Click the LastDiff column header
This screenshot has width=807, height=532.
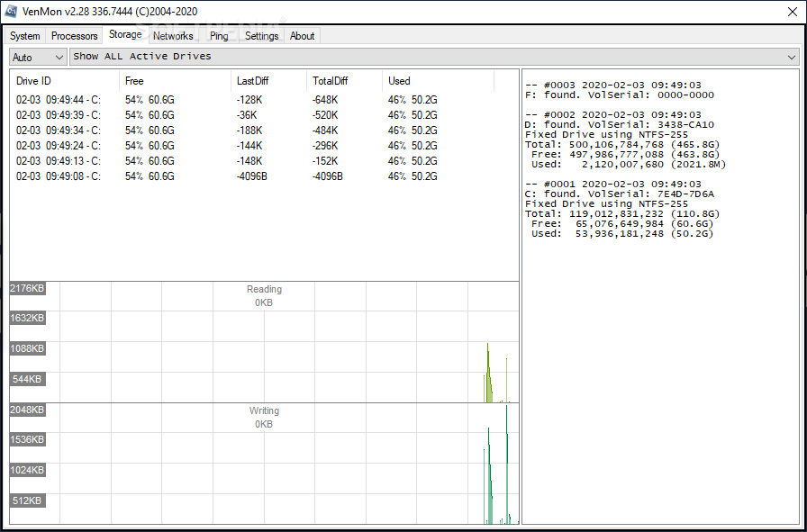tap(268, 81)
